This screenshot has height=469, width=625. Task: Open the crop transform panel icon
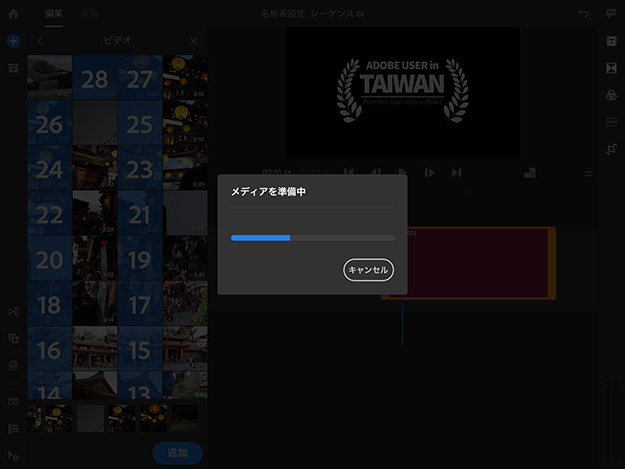(611, 148)
